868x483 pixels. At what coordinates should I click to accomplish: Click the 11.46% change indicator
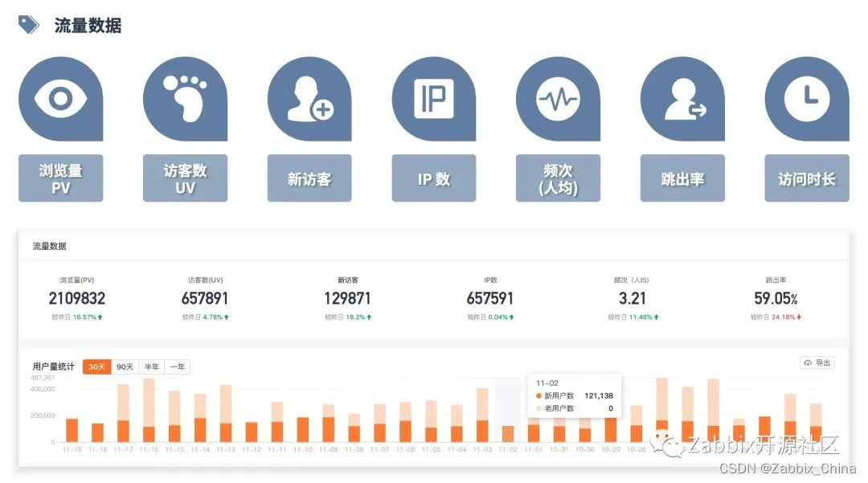(x=644, y=317)
